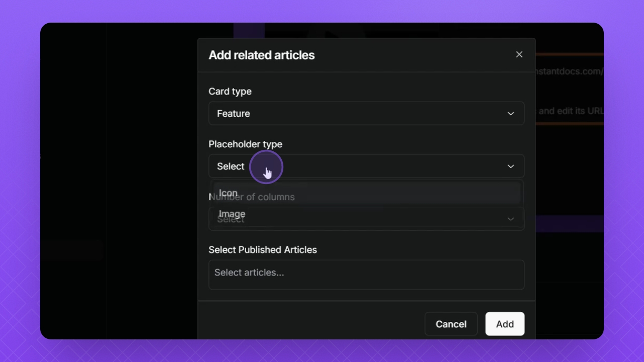Click the Add related articles heading
Image resolution: width=644 pixels, height=362 pixels.
click(262, 55)
